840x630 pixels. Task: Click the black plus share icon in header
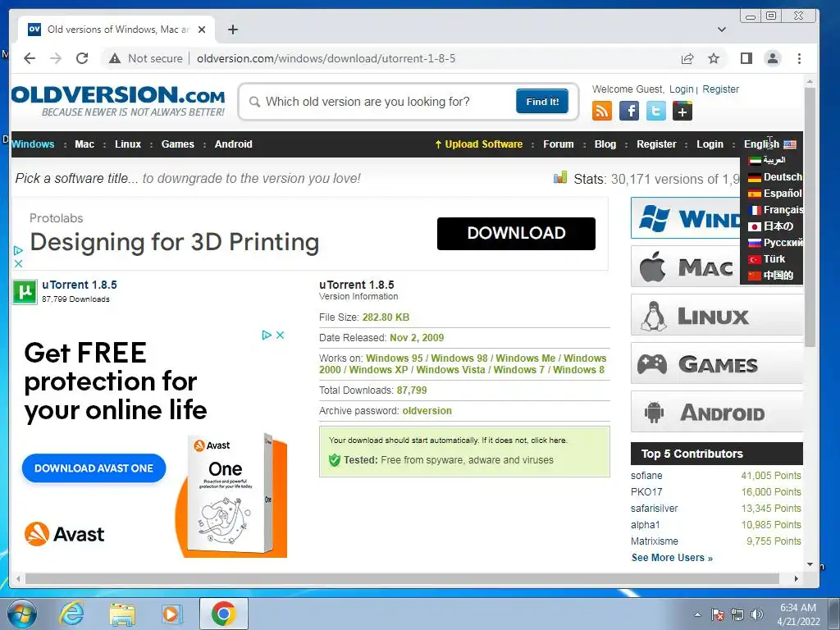pos(682,111)
